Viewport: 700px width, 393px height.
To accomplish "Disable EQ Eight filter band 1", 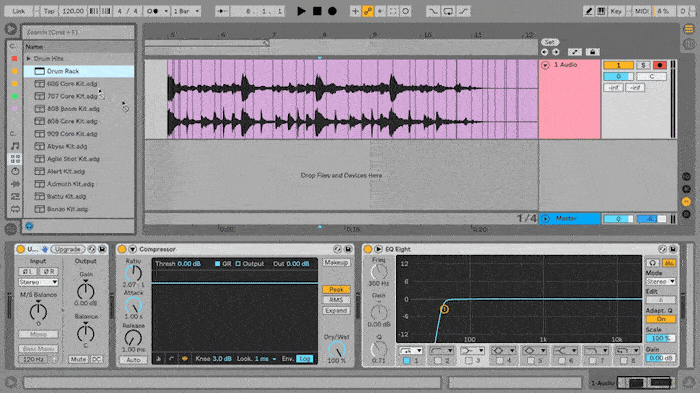I will 407,360.
